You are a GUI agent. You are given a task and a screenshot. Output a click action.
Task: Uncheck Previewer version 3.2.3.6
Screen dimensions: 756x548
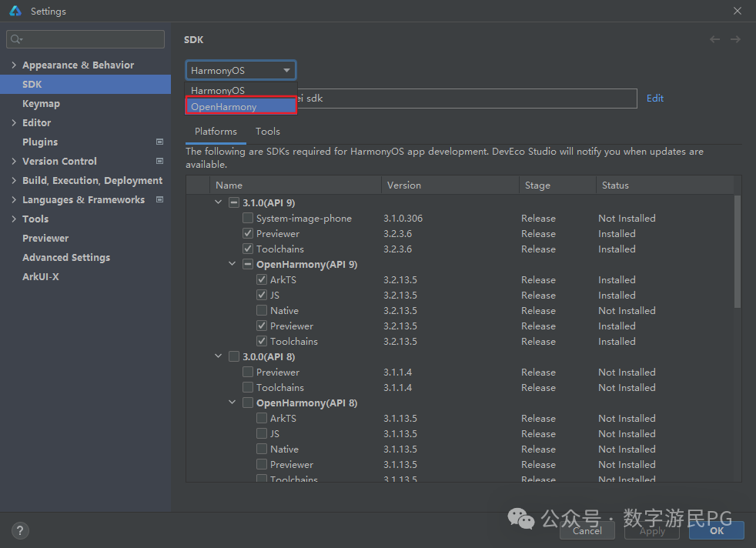pyautogui.click(x=248, y=233)
